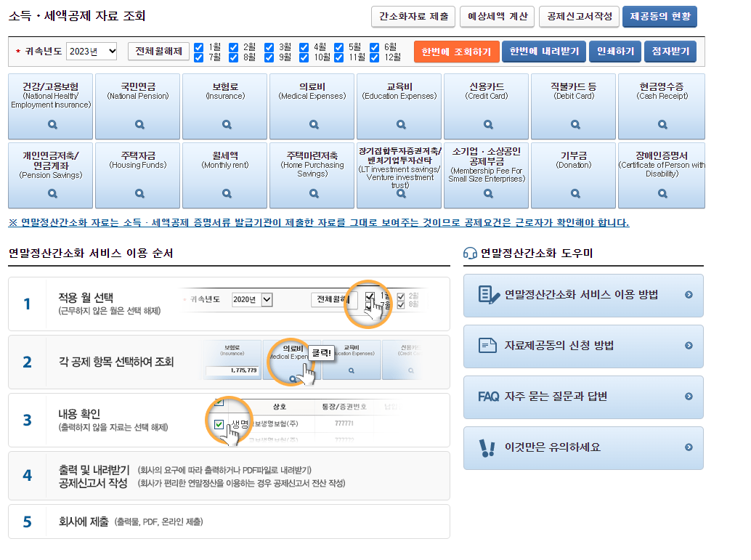Open the 건강/고용보험 search magnifier

[x=53, y=124]
